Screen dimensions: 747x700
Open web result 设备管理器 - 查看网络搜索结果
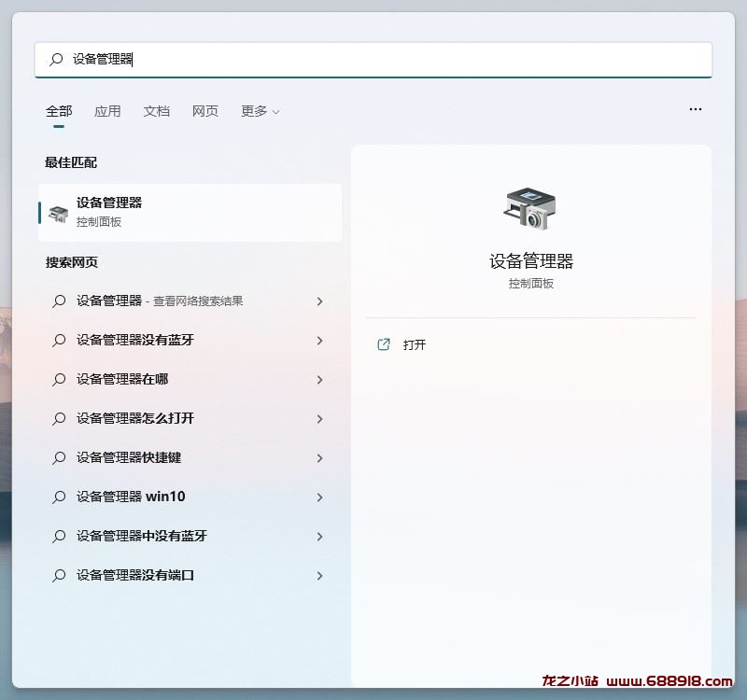189,301
